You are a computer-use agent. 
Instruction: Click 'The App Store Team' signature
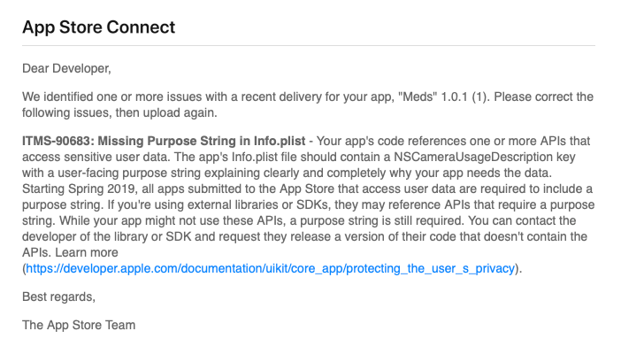pyautogui.click(x=79, y=325)
